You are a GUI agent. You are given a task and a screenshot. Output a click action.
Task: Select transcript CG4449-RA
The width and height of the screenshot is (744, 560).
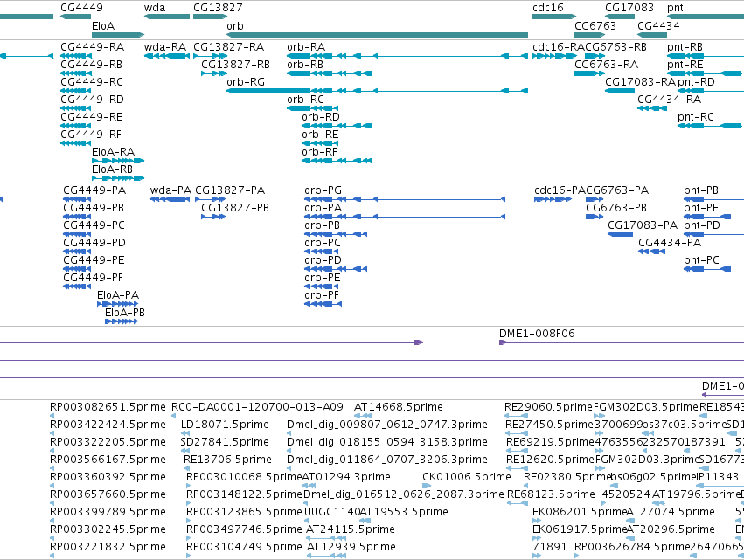coord(92,47)
